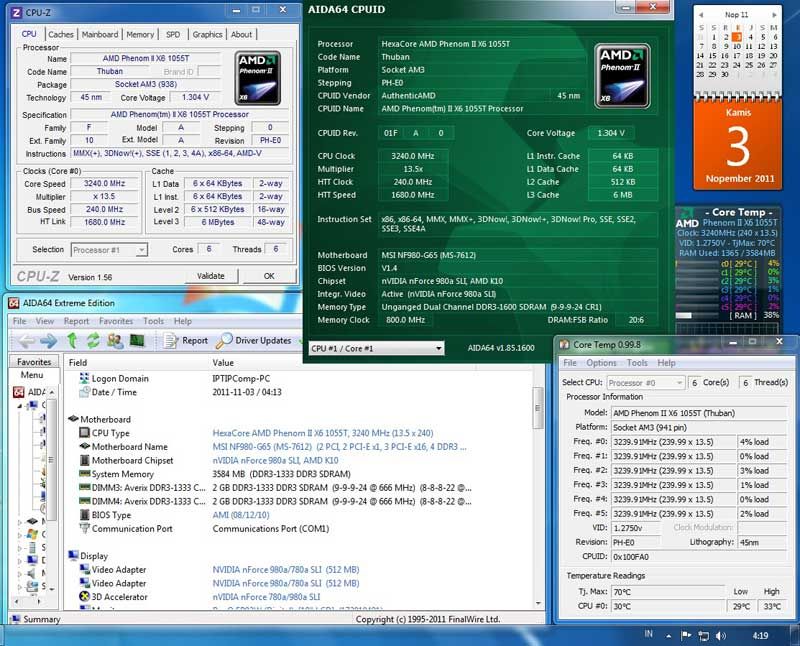
Task: Click the AIDA64 sidebar tree vertical scrollbar
Action: click(x=52, y=492)
